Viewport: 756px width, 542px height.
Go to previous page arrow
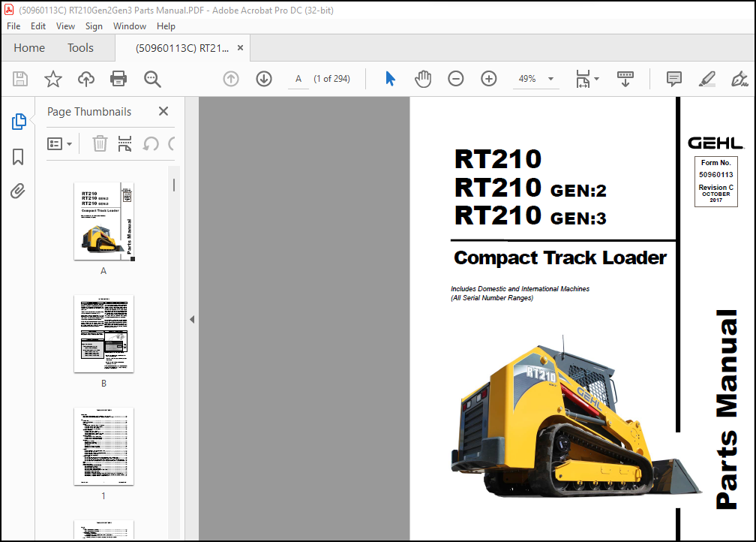pyautogui.click(x=231, y=79)
